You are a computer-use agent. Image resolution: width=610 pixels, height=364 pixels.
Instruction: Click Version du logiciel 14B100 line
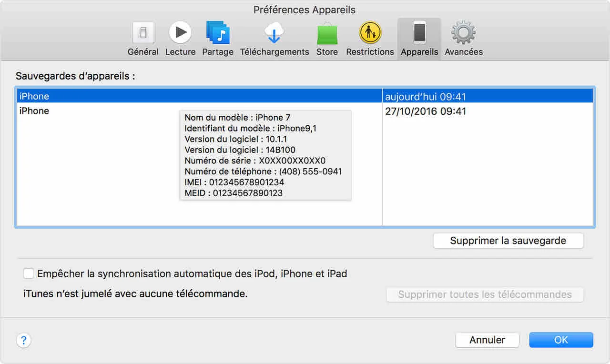tap(240, 150)
